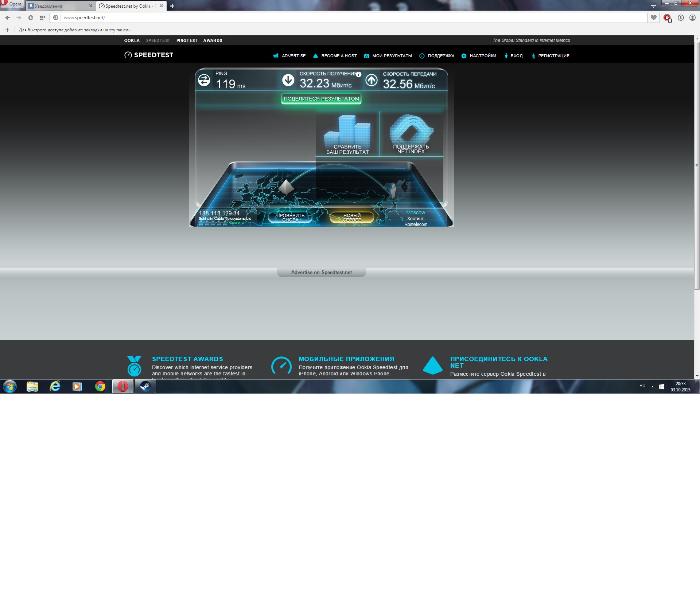
Task: Click the IP address 188.113.129.34
Action: [x=219, y=213]
